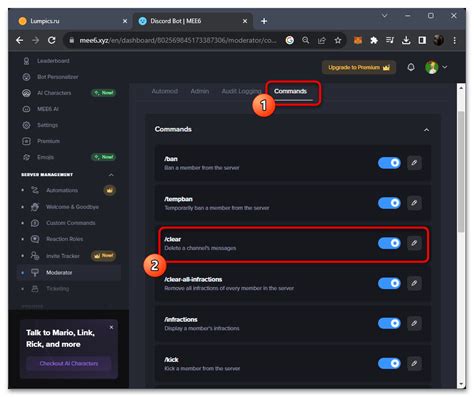Switch to the Lumpics.ru browser tab
Image resolution: width=474 pixels, height=397 pixels.
point(72,21)
